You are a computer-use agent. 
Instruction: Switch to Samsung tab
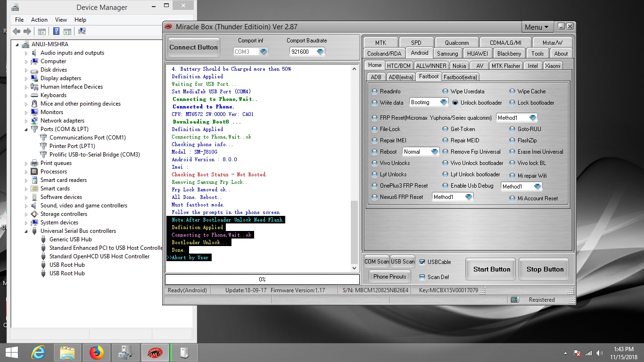tap(447, 54)
